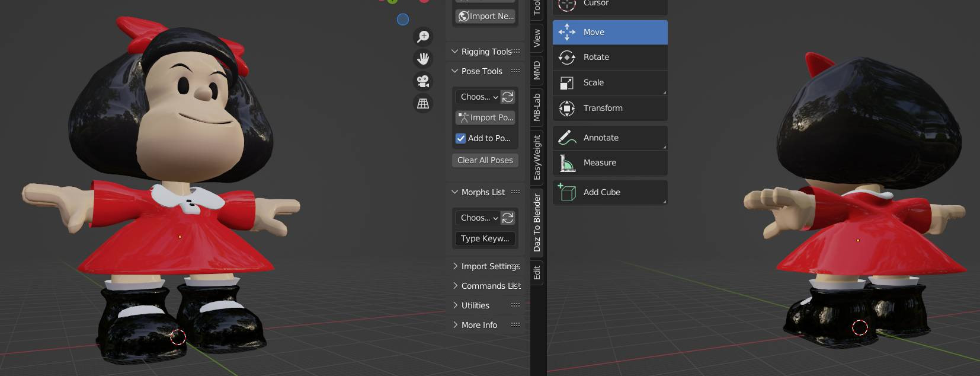
Task: Collapse the Pose Tools panel
Action: point(455,71)
